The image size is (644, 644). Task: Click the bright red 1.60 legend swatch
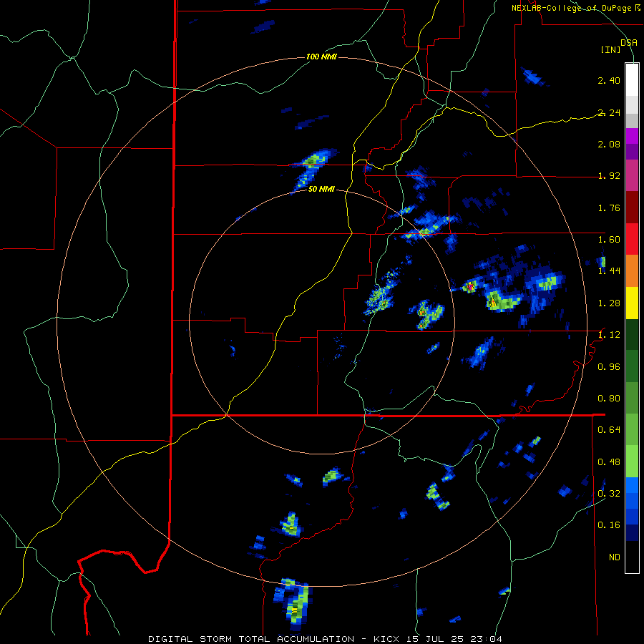[x=632, y=239]
